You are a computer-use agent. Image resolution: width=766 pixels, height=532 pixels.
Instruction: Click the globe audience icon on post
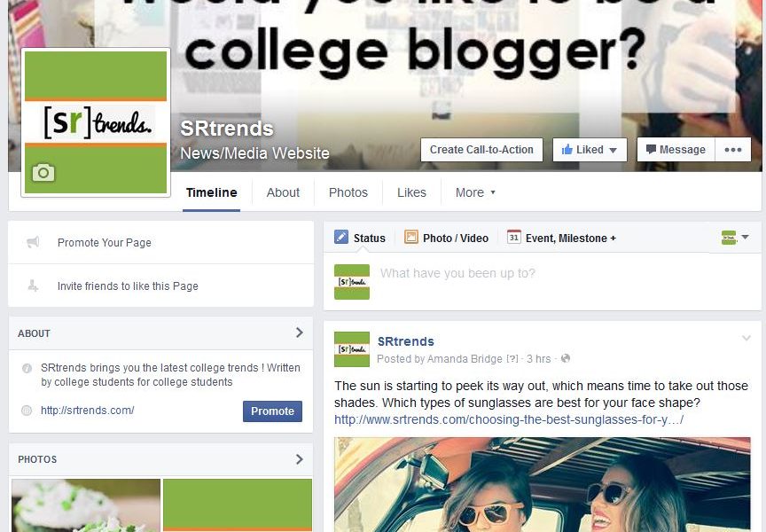(566, 358)
